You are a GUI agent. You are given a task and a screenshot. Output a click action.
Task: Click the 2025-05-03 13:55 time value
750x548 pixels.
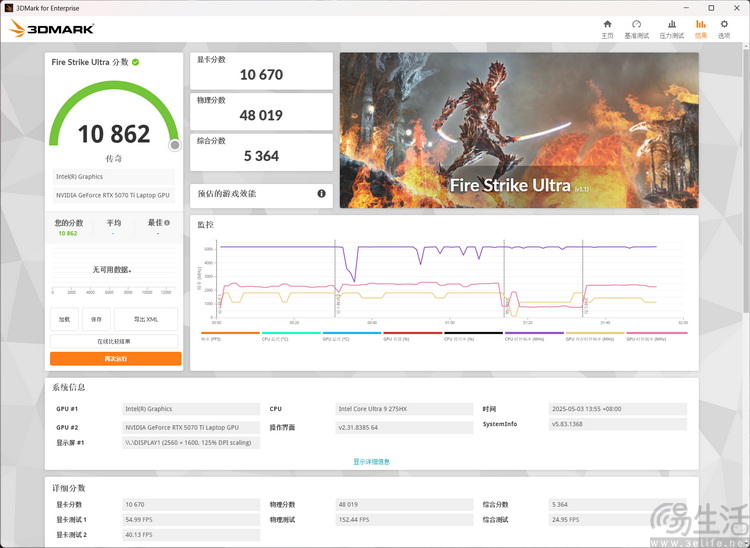pos(618,409)
